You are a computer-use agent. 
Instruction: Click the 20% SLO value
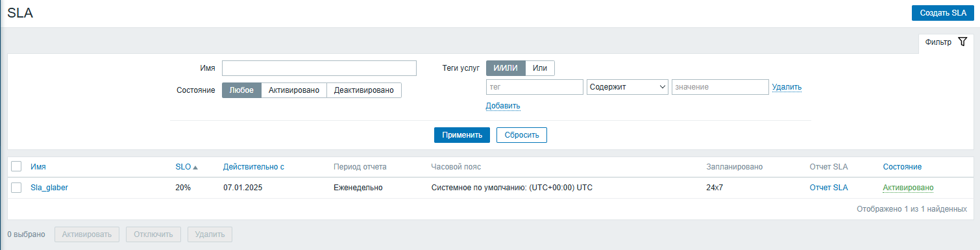click(183, 188)
